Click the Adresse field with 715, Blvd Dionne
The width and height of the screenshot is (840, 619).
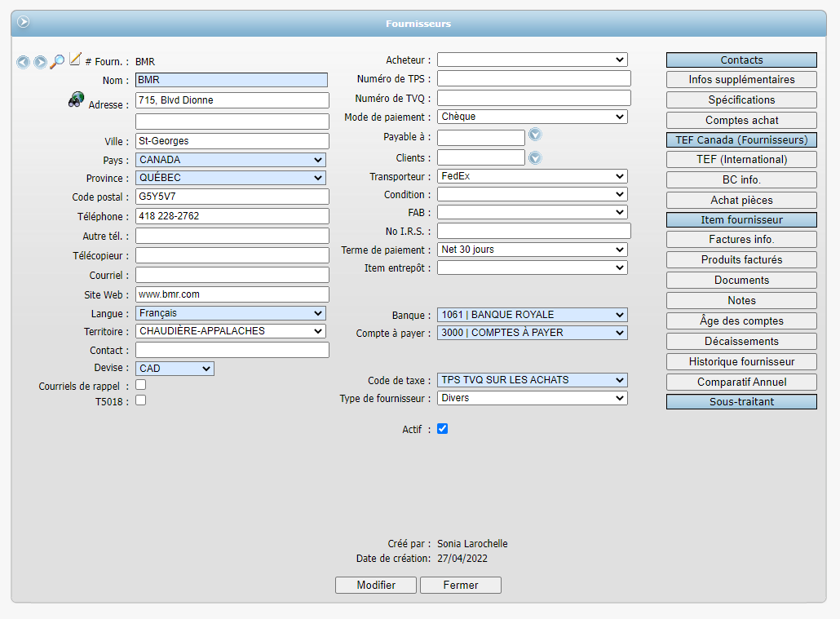[232, 100]
